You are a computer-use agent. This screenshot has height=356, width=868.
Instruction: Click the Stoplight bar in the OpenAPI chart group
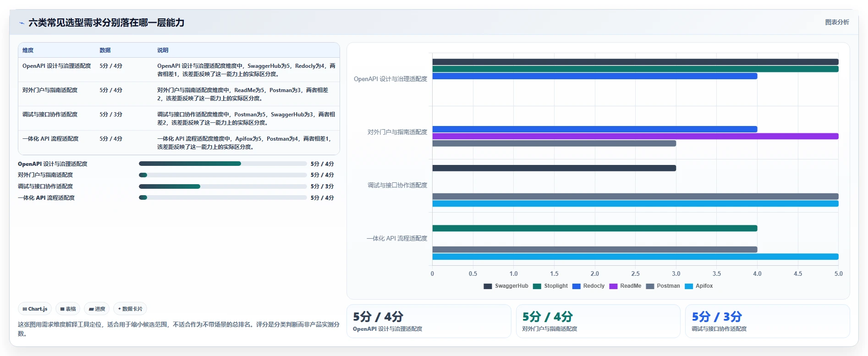(635, 69)
